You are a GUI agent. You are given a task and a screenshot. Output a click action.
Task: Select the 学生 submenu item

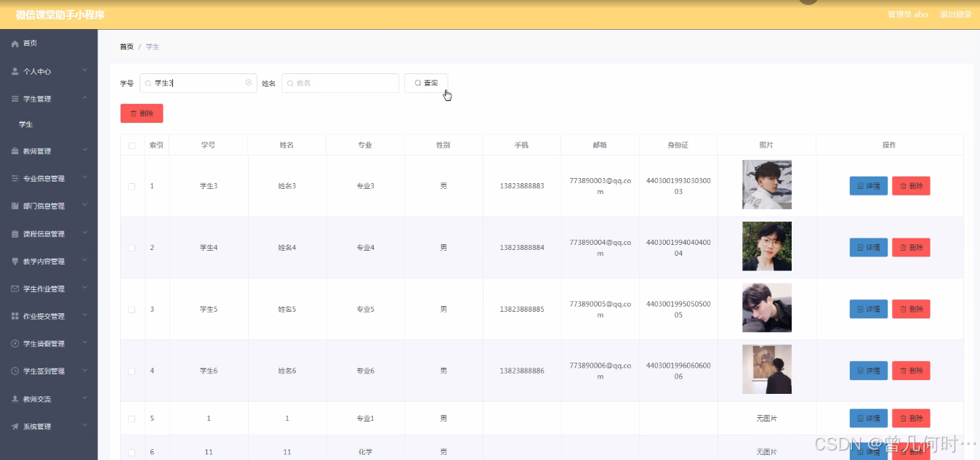pos(25,125)
